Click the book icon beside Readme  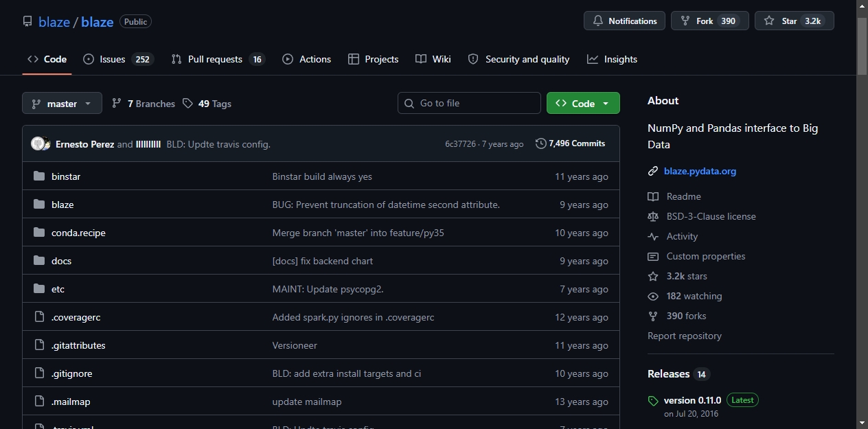point(653,196)
